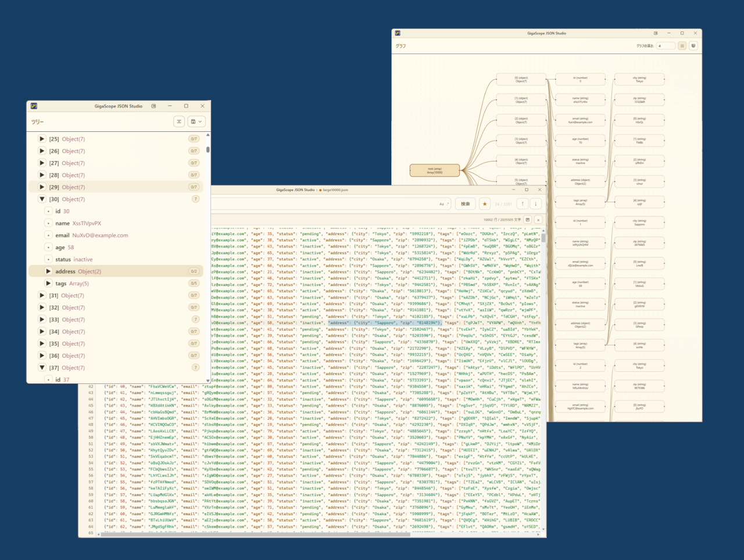This screenshot has width=744, height=560.
Task: Click the 0/5 badge on tags row
Action: point(194,283)
